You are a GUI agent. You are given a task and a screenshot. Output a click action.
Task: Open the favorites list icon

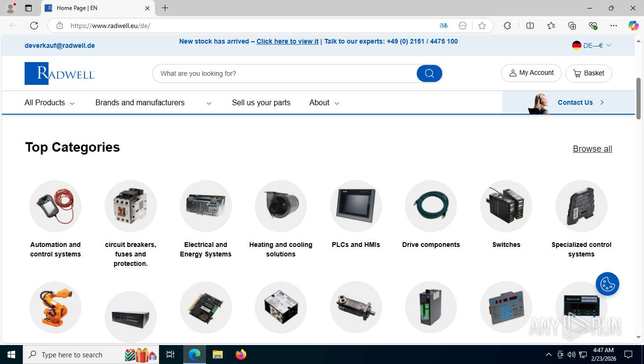[551, 26]
